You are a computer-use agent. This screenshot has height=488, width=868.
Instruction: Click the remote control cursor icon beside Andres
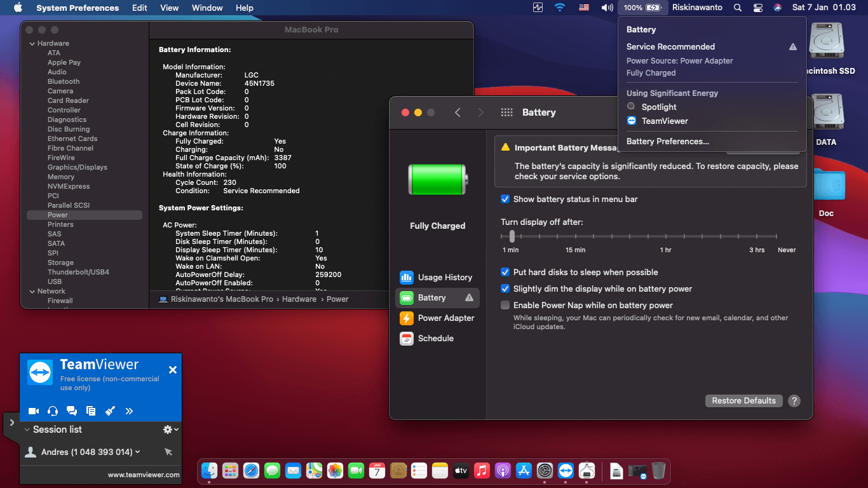(x=168, y=452)
